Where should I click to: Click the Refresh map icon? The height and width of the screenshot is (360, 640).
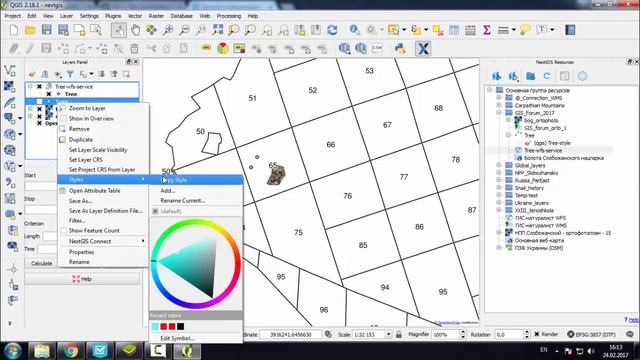pos(332,30)
